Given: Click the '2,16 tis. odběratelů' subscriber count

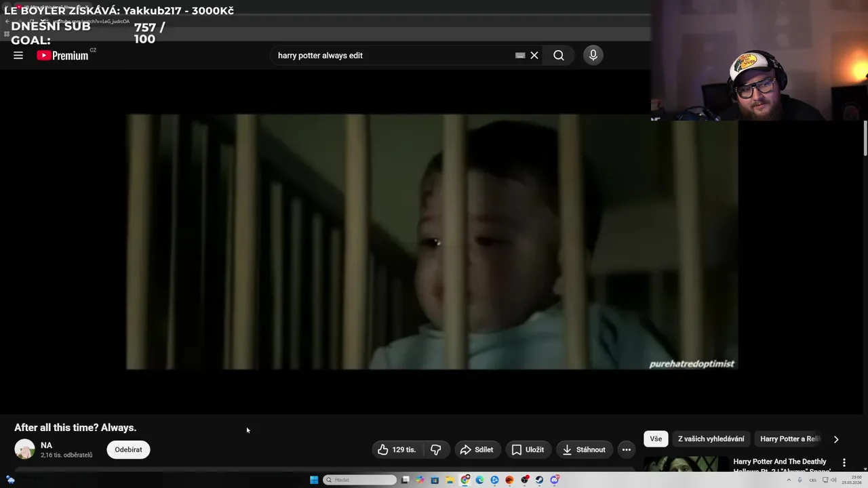Looking at the screenshot, I should click(x=66, y=455).
